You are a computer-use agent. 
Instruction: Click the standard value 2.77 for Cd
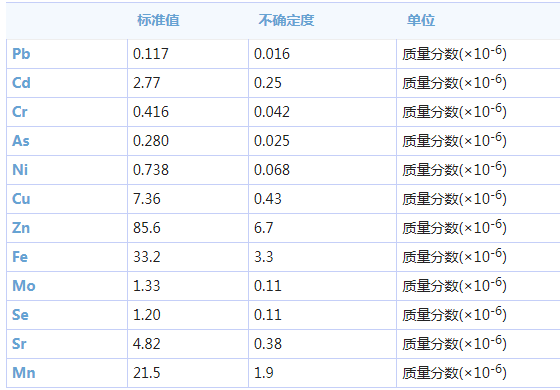click(x=146, y=83)
